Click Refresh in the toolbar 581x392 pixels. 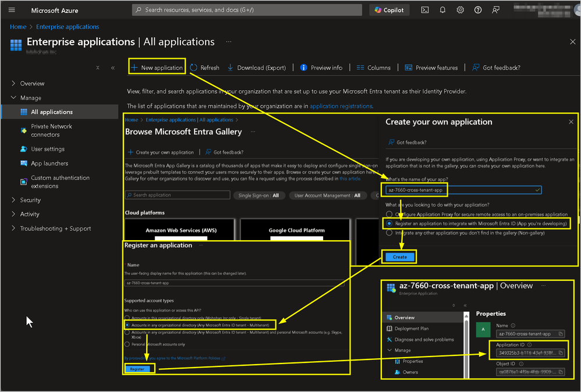coord(205,67)
